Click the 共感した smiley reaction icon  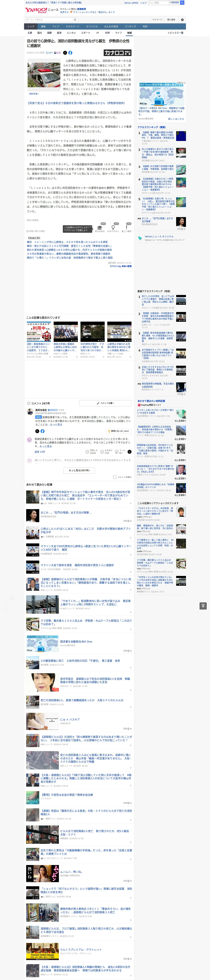click(87, 452)
